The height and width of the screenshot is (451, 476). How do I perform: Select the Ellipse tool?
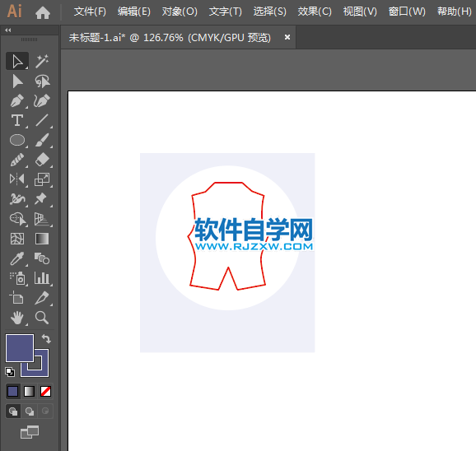[17, 140]
